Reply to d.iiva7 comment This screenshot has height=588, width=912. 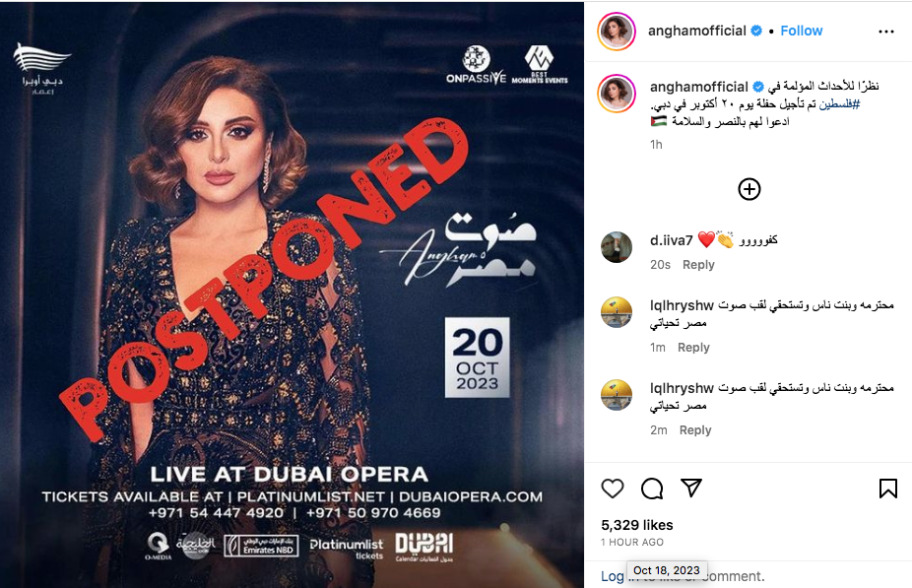[x=698, y=265]
